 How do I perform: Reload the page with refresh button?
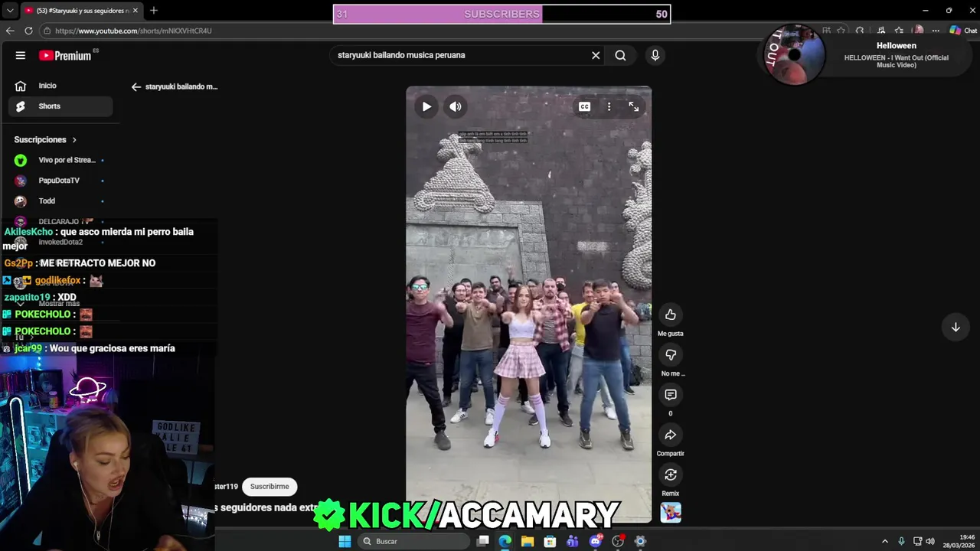(x=28, y=31)
